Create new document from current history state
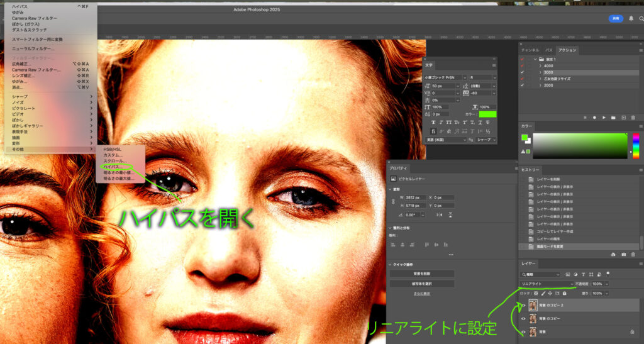Screen dimensions: 644x344 click(613, 255)
